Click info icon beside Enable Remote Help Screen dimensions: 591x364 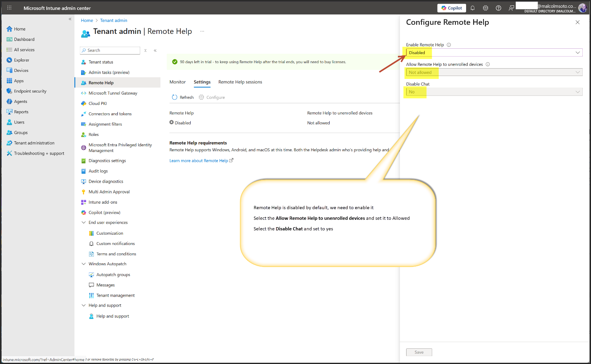[x=449, y=45]
